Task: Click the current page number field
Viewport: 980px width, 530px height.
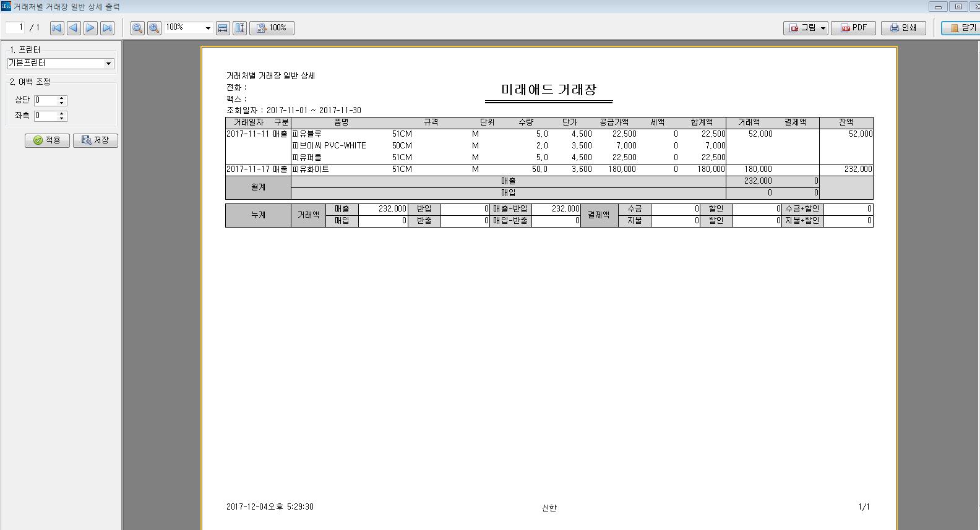Action: pyautogui.click(x=15, y=27)
